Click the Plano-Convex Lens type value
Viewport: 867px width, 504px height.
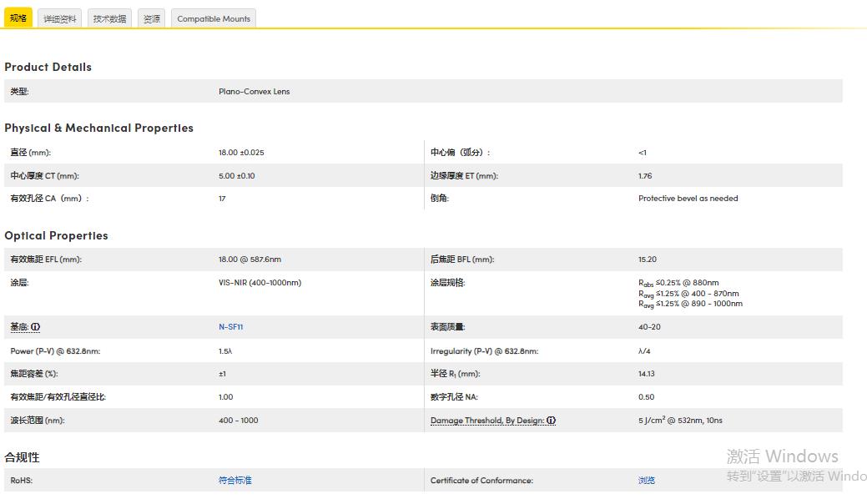point(254,92)
